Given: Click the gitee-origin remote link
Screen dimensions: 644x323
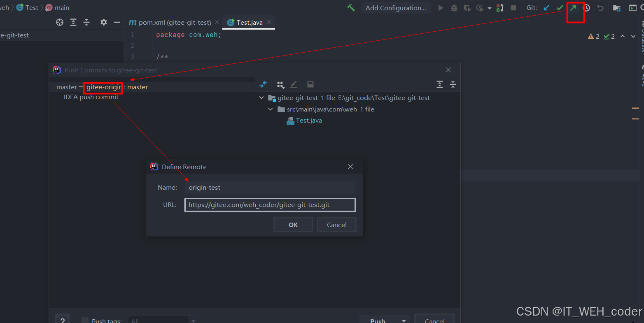Looking at the screenshot, I should [104, 87].
